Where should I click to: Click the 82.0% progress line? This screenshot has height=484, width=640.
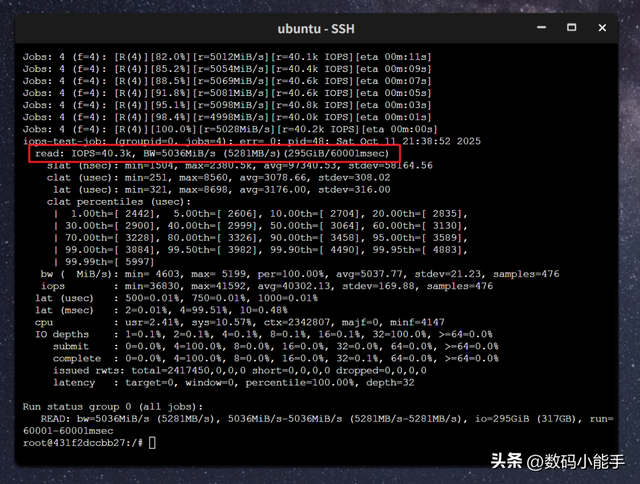[227, 57]
